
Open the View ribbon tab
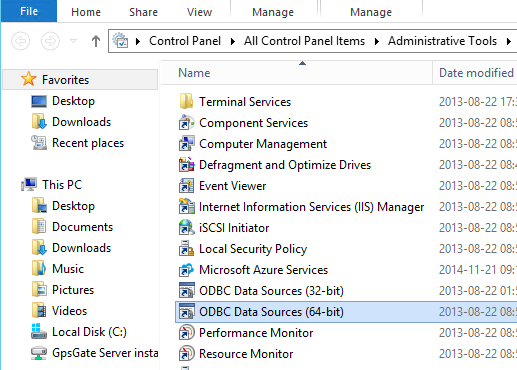click(199, 12)
